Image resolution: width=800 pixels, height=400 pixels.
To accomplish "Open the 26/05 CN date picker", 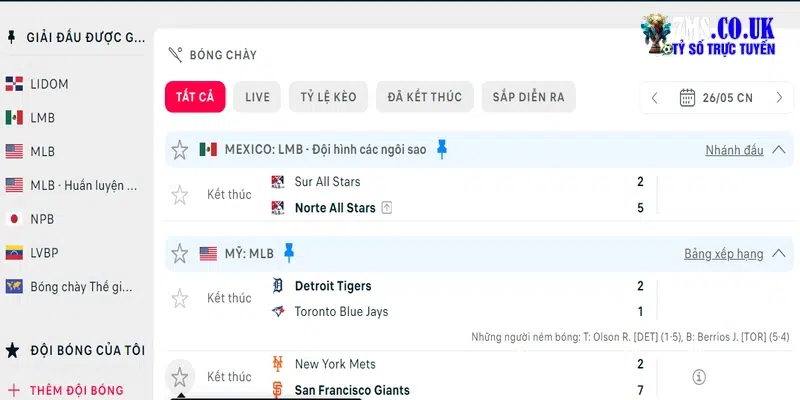I will [x=716, y=97].
